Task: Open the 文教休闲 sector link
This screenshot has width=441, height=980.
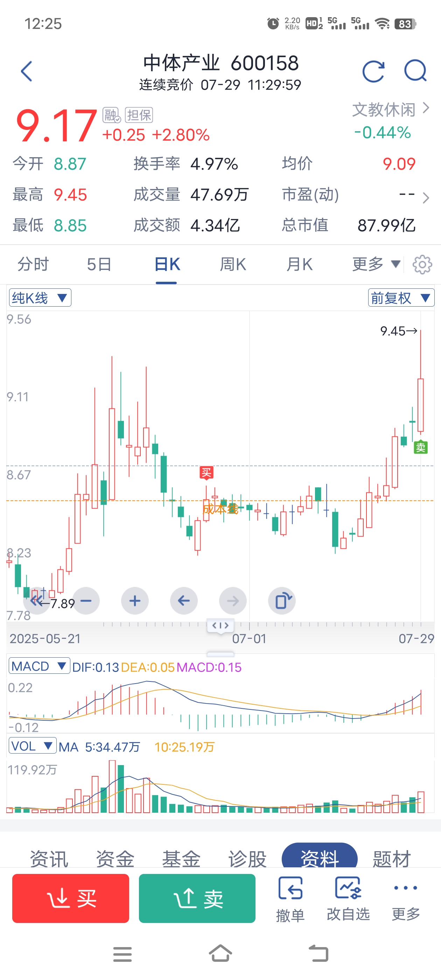Action: pos(384,110)
